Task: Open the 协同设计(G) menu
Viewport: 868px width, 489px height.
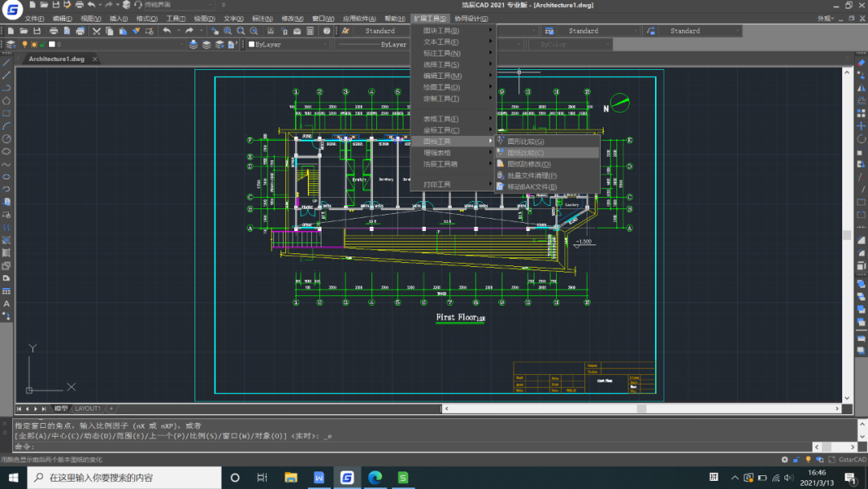Action: coord(471,18)
